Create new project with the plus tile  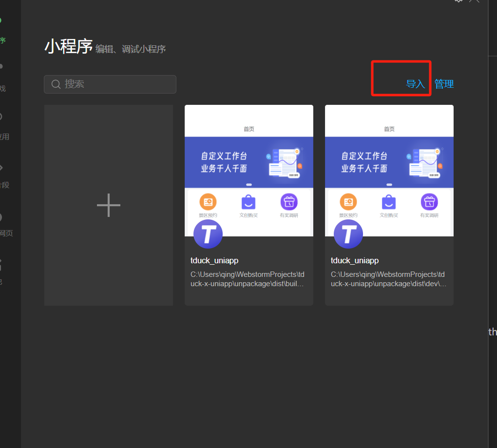coord(109,205)
